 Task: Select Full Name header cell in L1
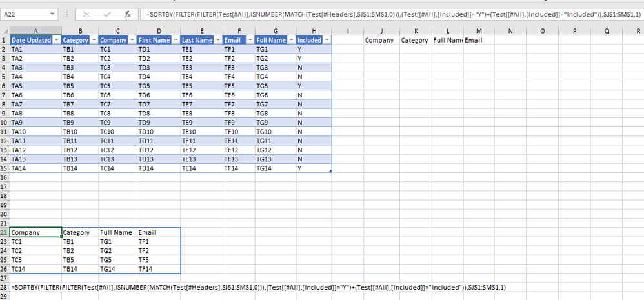pyautogui.click(x=448, y=40)
